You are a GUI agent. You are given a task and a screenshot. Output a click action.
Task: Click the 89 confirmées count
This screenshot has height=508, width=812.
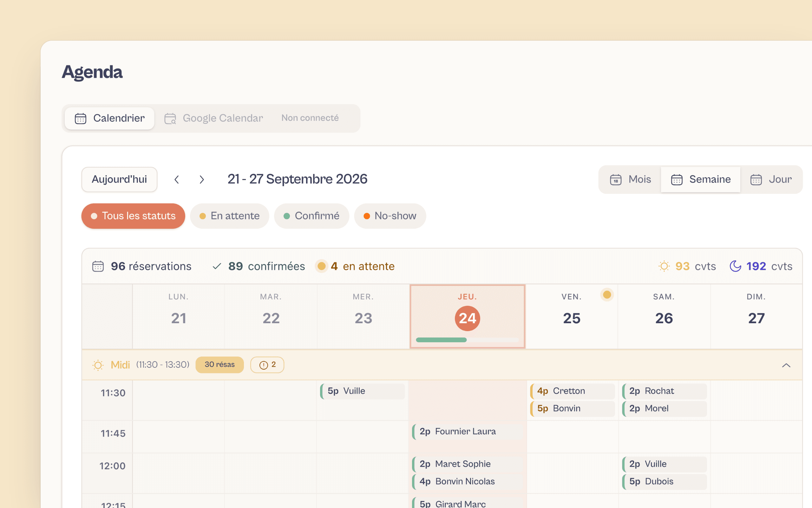pos(266,266)
